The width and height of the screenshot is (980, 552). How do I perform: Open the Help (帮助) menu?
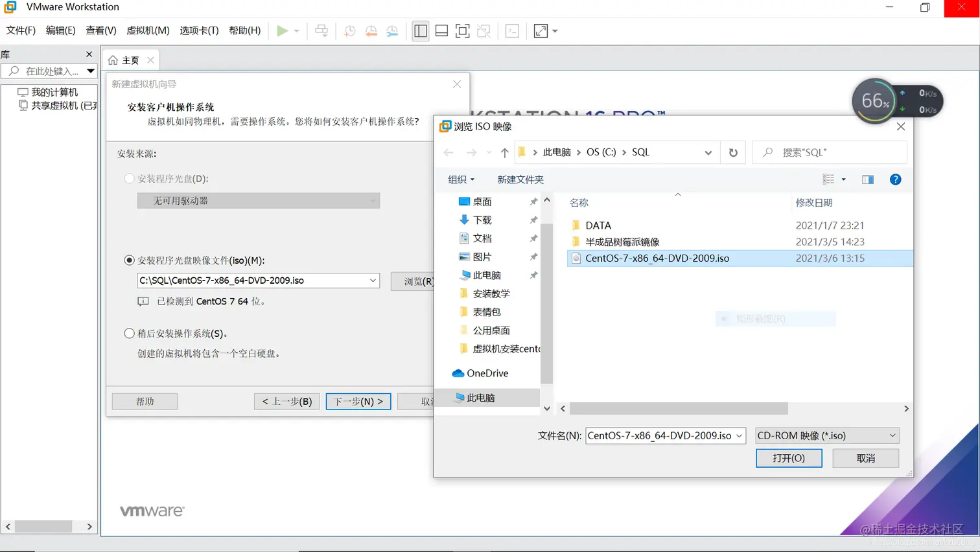pyautogui.click(x=245, y=30)
